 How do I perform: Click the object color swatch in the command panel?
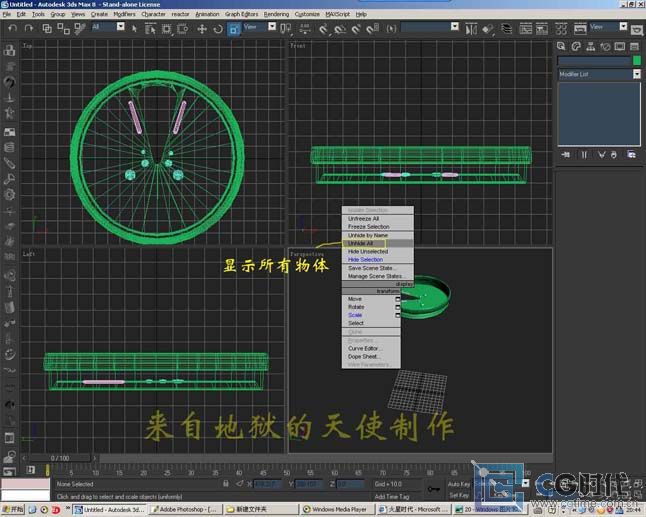coord(637,61)
